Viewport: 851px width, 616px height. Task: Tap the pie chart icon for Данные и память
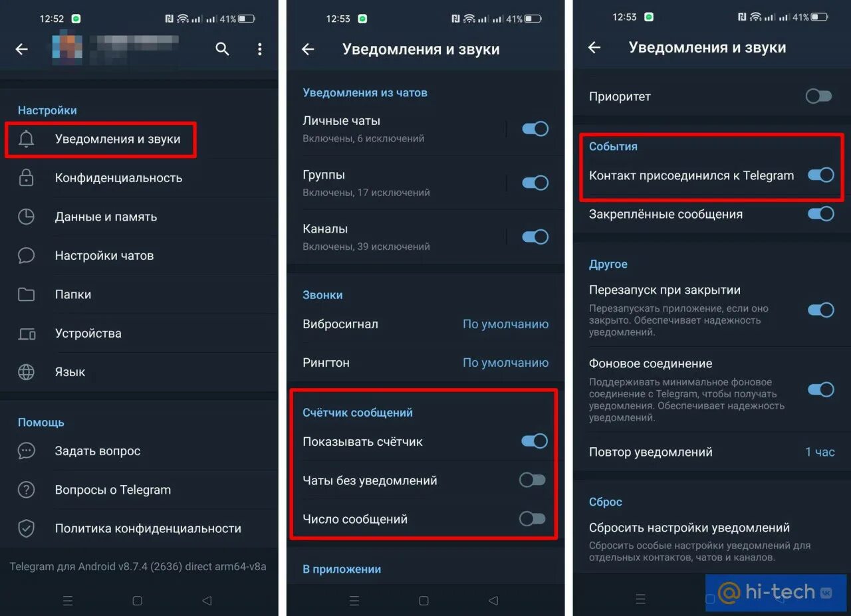pyautogui.click(x=26, y=217)
